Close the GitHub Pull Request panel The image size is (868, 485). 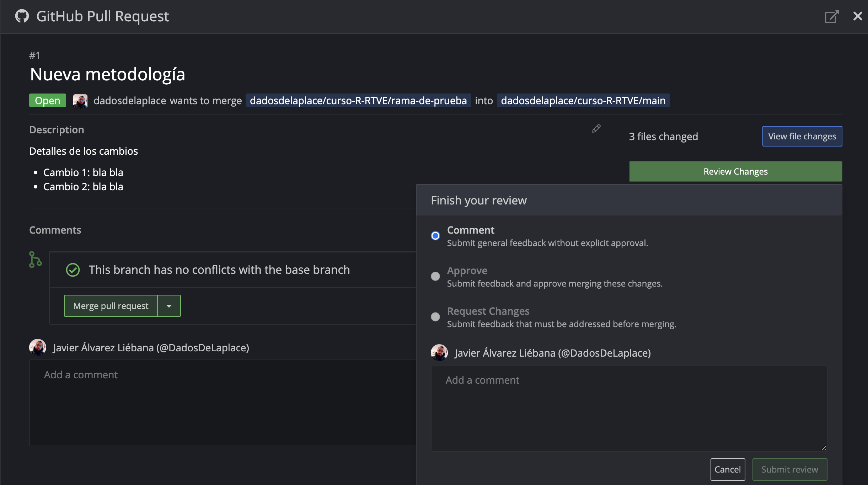pos(858,16)
